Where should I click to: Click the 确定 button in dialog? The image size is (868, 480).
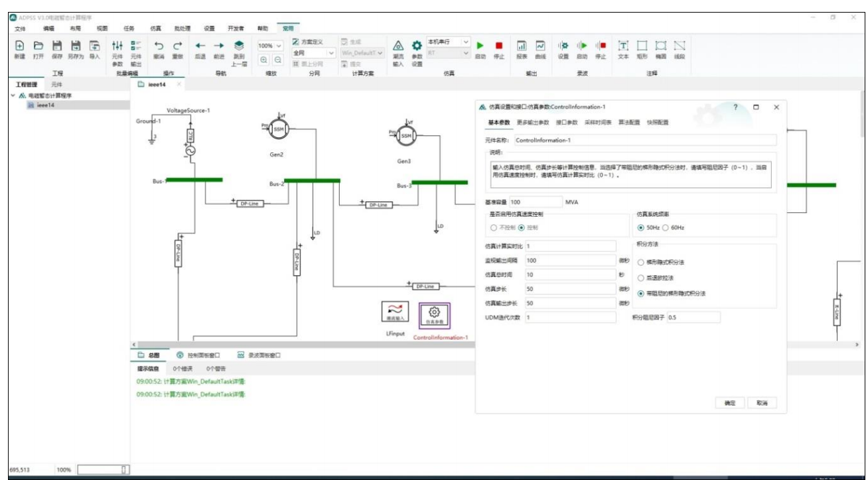pyautogui.click(x=729, y=403)
